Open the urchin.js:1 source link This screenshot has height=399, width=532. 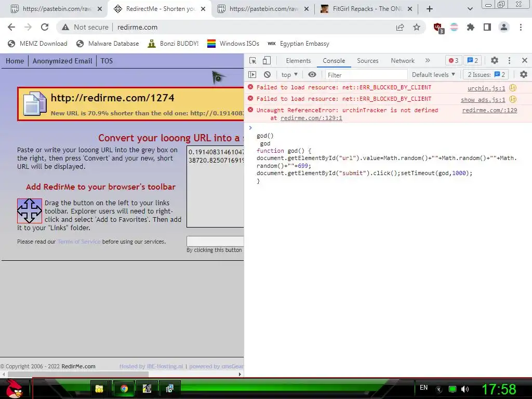486,88
